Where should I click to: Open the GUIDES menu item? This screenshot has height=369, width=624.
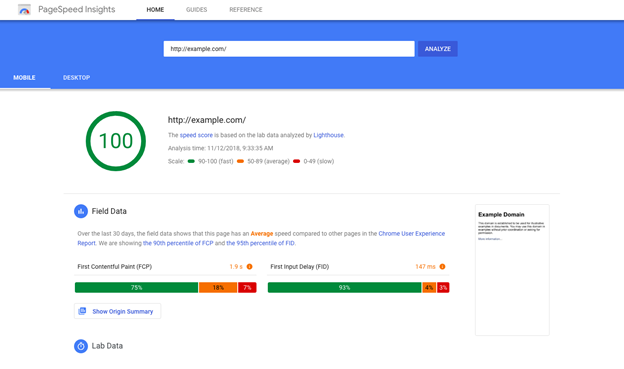[x=197, y=10]
